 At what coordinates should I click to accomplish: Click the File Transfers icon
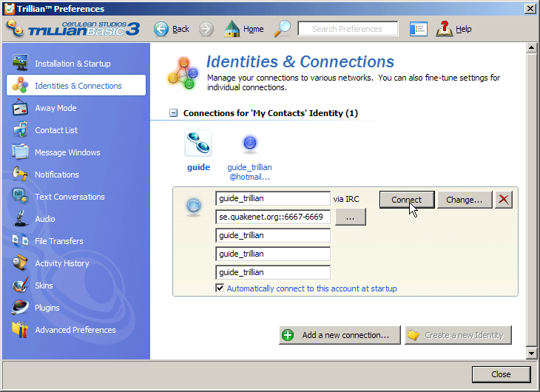click(20, 240)
